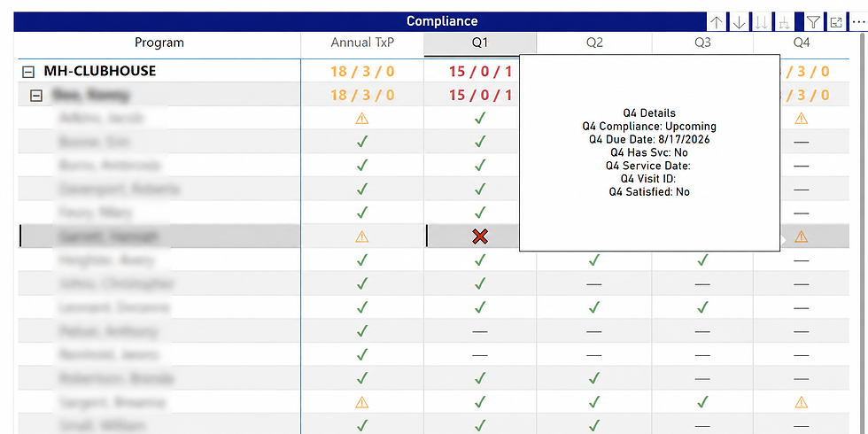Screen dimensions: 868x434
Task: Click Q4 Has Svc: No line
Action: pyautogui.click(x=649, y=152)
